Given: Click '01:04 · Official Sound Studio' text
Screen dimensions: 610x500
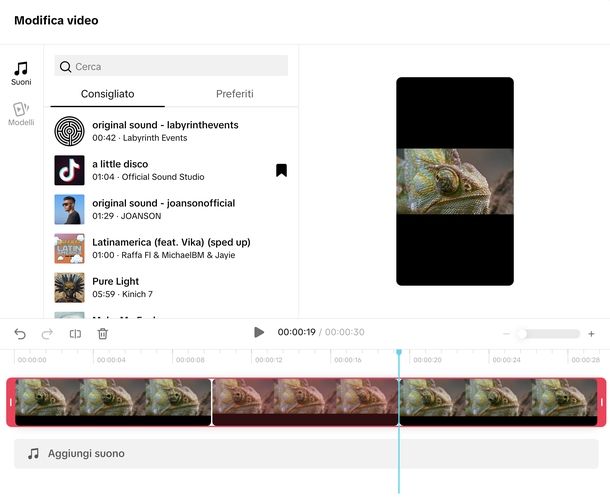Looking at the screenshot, I should tap(148, 177).
